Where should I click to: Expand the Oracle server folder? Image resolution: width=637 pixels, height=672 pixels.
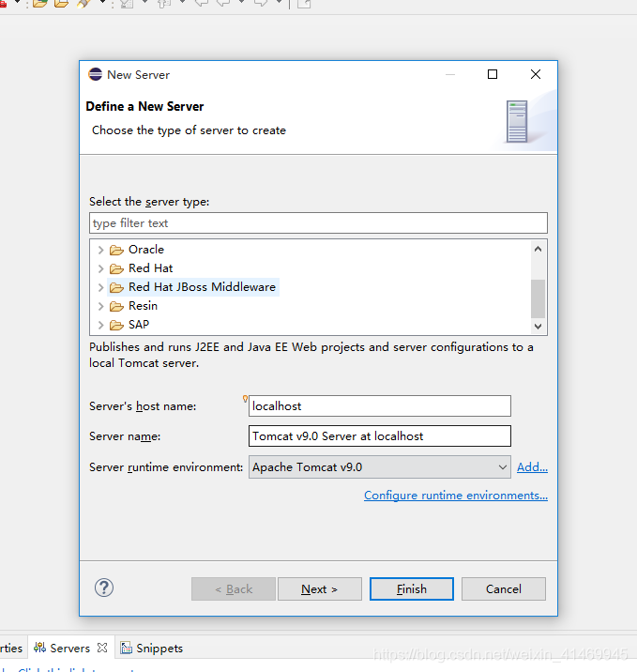(100, 250)
